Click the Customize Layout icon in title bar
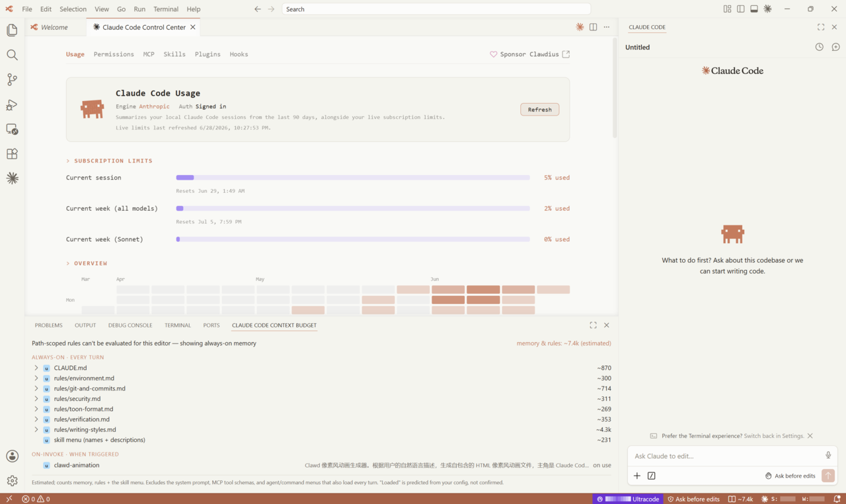 (x=727, y=9)
